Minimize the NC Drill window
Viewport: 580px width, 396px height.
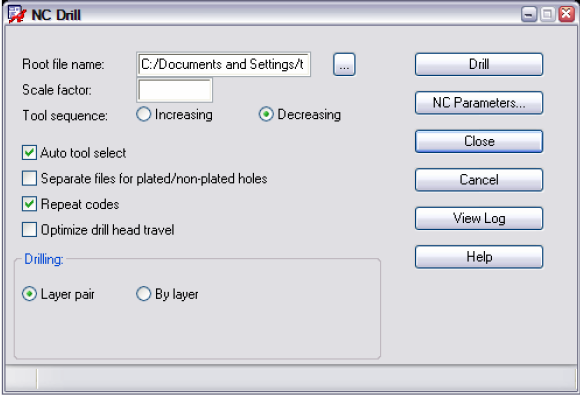[529, 14]
